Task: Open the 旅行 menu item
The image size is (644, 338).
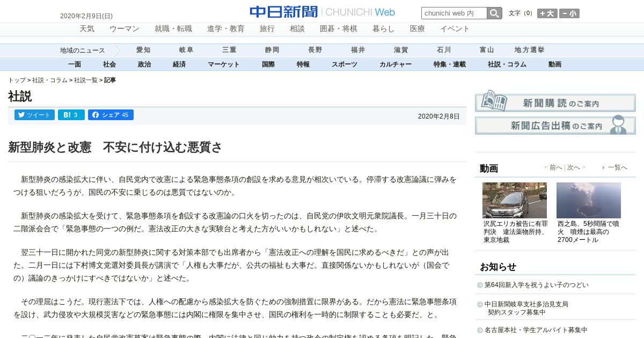Action: click(x=267, y=29)
